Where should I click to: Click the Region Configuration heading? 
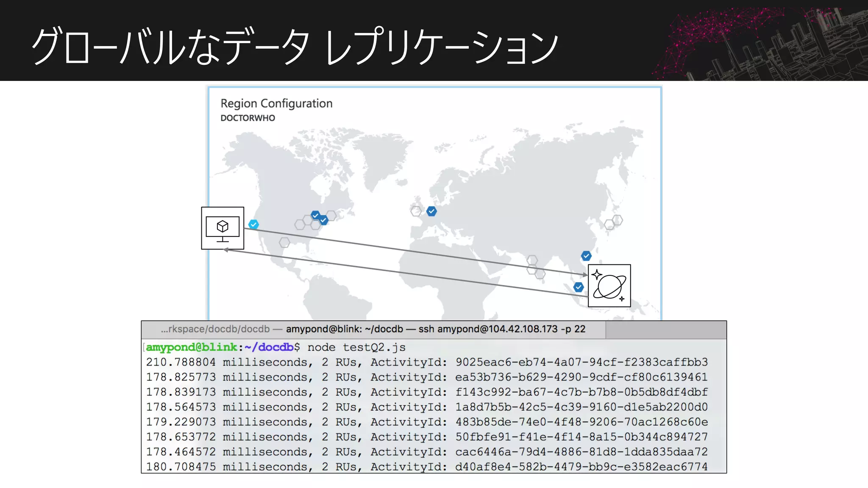coord(276,103)
